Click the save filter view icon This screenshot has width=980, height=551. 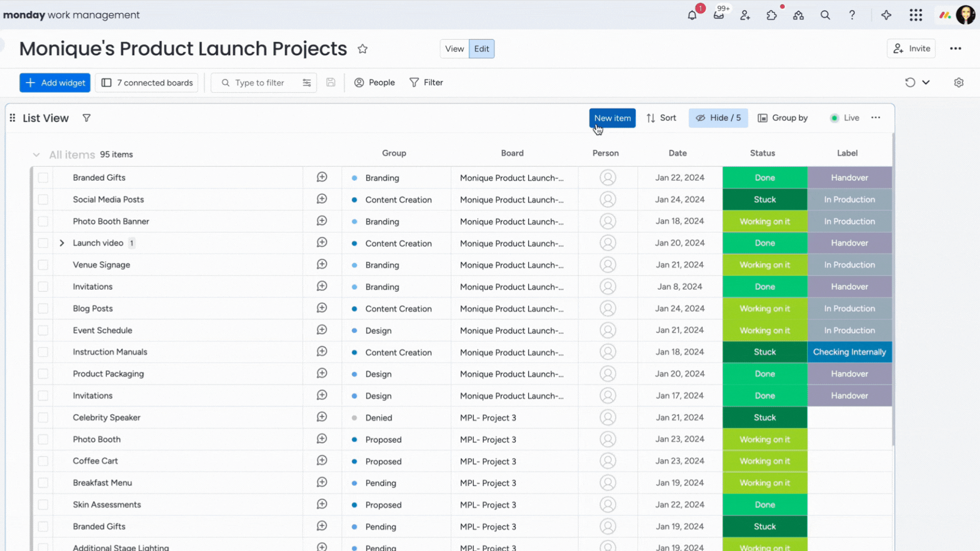tap(331, 82)
